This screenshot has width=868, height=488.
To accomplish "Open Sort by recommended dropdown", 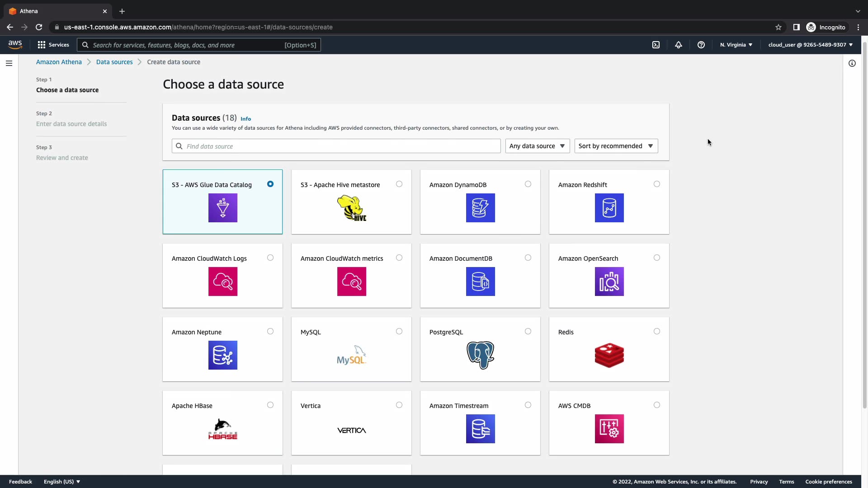I will (x=616, y=146).
